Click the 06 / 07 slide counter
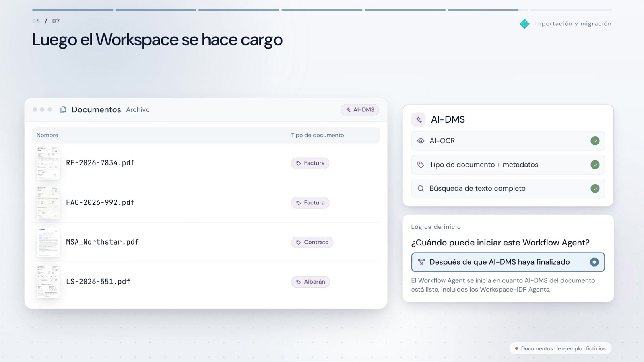Image resolution: width=644 pixels, height=362 pixels. (46, 21)
